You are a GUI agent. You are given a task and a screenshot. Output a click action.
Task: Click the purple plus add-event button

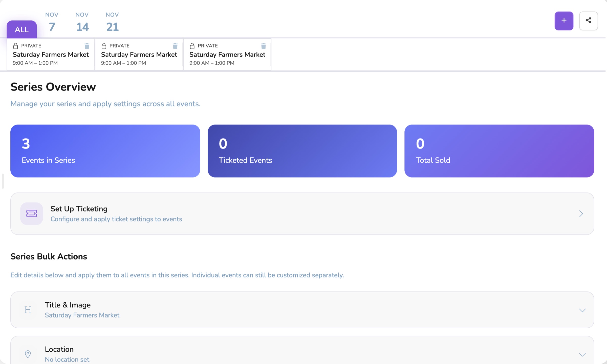[x=564, y=21]
